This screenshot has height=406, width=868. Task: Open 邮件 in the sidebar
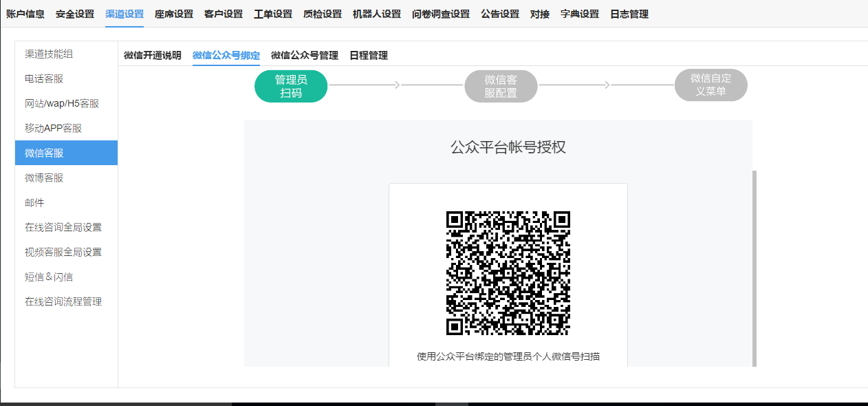click(66, 202)
